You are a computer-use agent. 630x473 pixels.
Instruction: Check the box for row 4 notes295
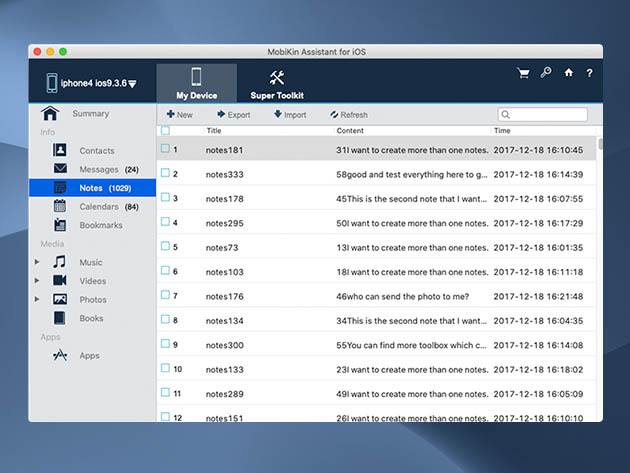pos(165,221)
